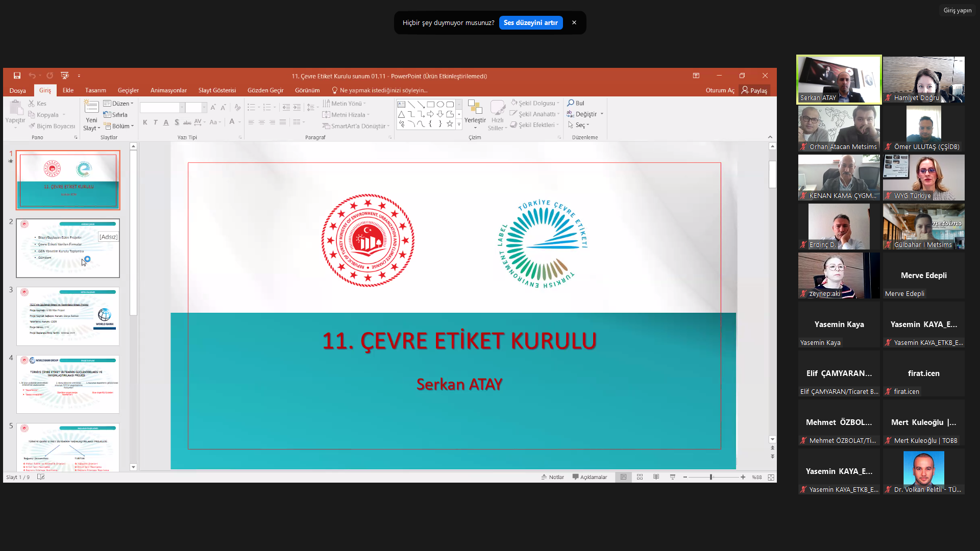Viewport: 980px width, 551px height.
Task: Increase list indent level icon
Action: (297, 107)
